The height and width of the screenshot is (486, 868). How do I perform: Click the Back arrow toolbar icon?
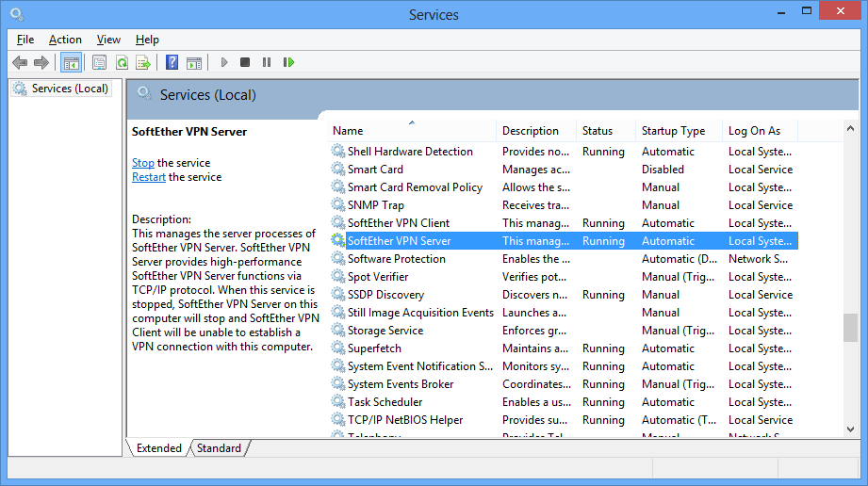[x=20, y=62]
